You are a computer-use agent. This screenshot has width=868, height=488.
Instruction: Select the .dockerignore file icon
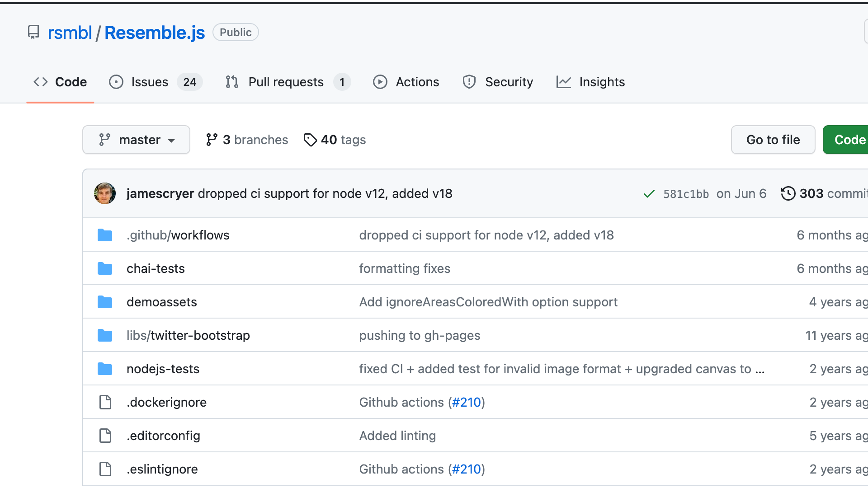click(105, 402)
